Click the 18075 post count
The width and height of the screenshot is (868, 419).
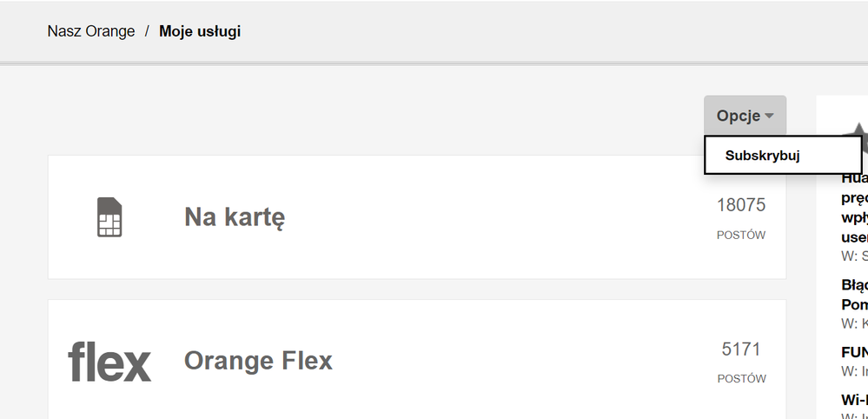[x=740, y=205]
